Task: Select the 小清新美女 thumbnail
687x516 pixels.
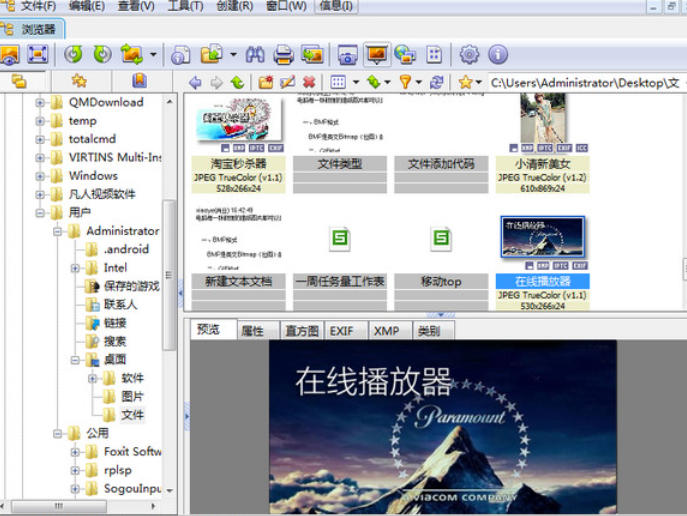Action: point(542,145)
